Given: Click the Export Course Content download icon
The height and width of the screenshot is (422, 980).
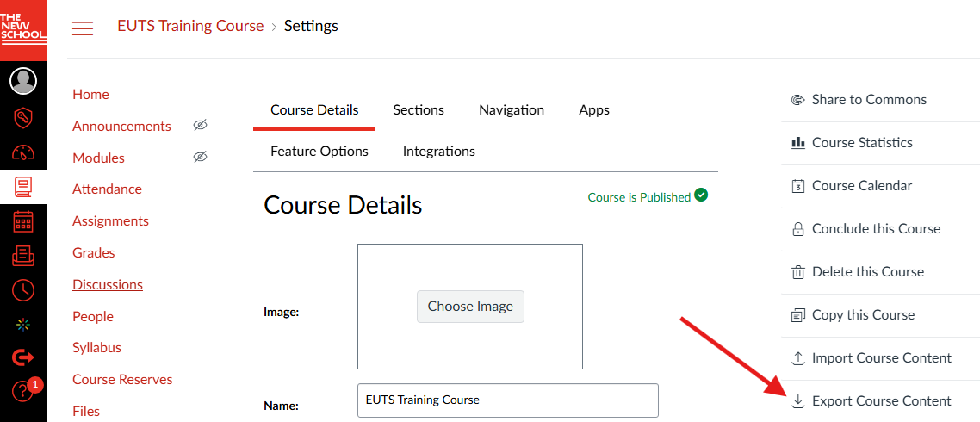Looking at the screenshot, I should [x=797, y=401].
